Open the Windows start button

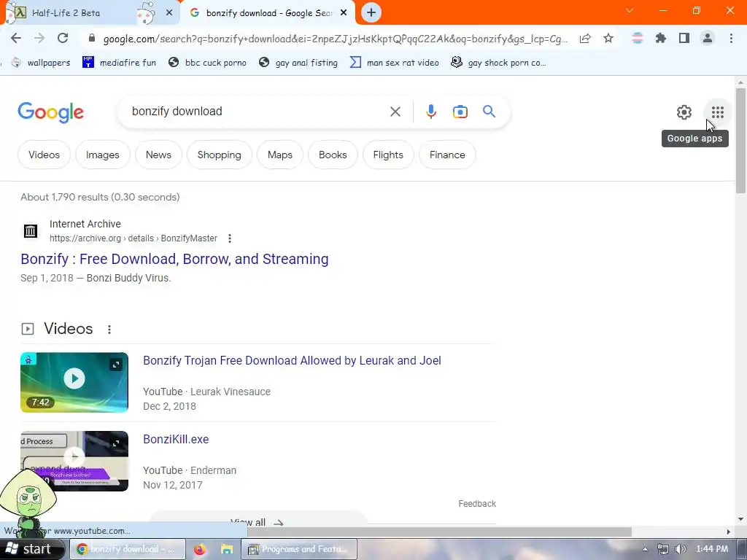pyautogui.click(x=31, y=549)
